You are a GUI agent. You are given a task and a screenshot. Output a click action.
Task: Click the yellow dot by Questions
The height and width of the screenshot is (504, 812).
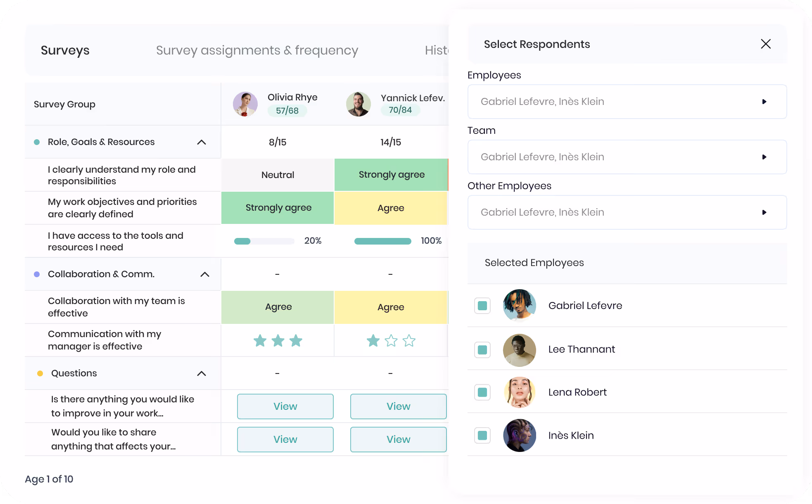click(40, 373)
